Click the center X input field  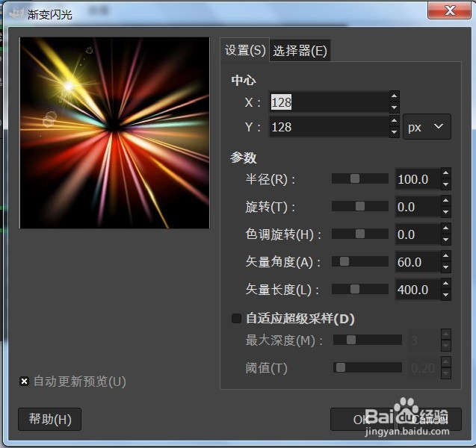329,102
